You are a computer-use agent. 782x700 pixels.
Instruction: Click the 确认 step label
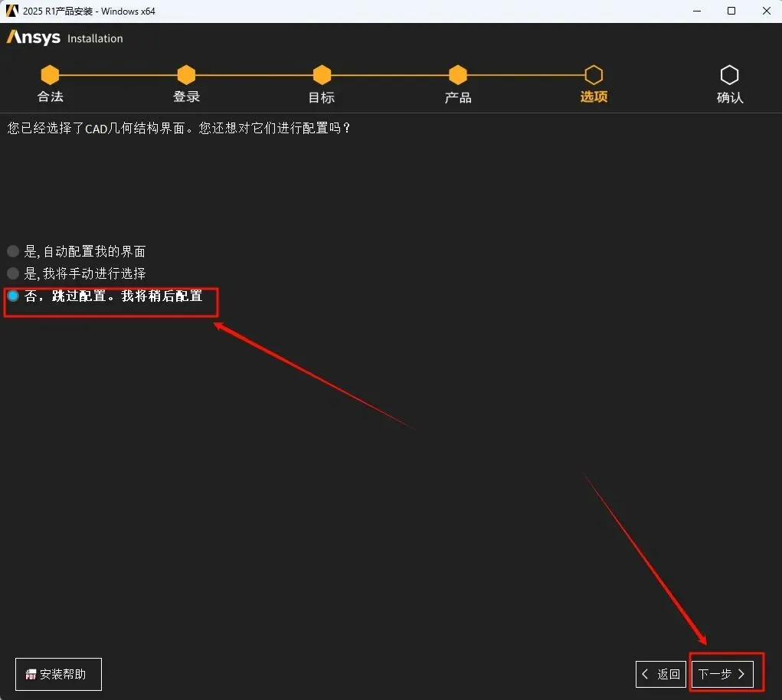pyautogui.click(x=730, y=97)
